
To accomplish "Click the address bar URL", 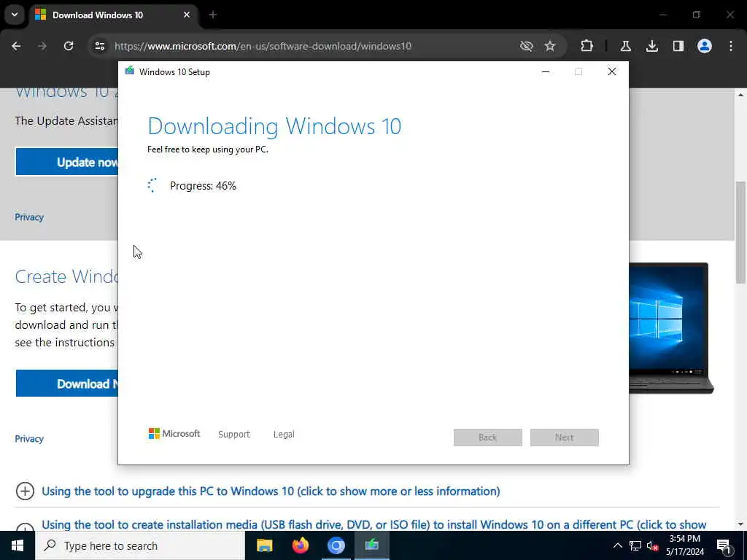I will click(263, 46).
